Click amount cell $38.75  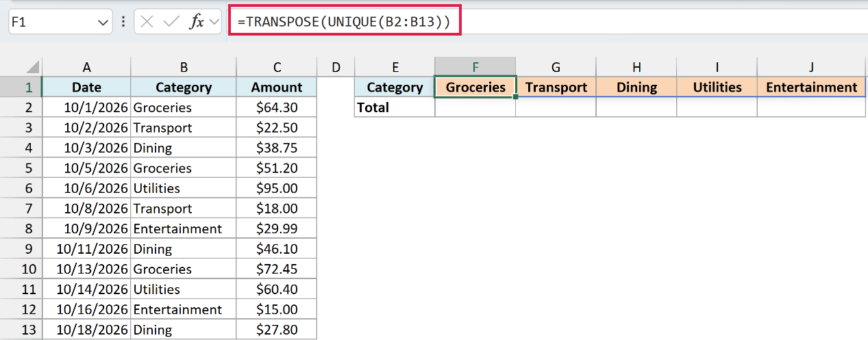pyautogui.click(x=277, y=148)
